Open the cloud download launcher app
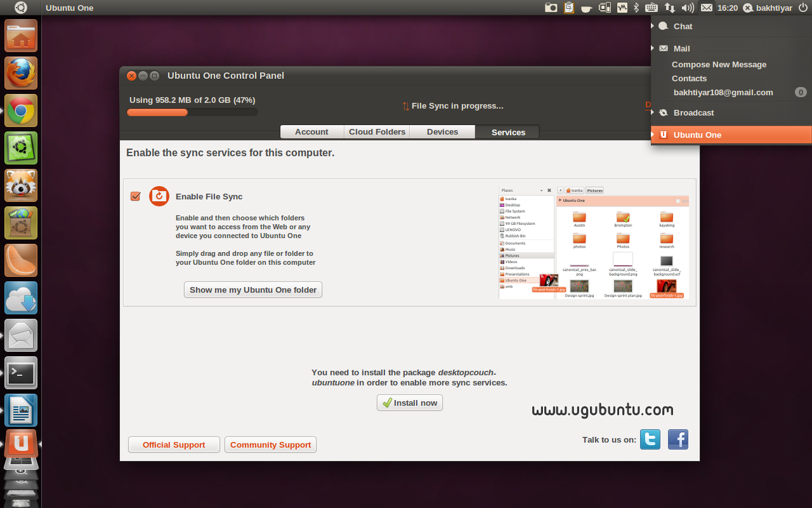The height and width of the screenshot is (508, 812). 21,298
